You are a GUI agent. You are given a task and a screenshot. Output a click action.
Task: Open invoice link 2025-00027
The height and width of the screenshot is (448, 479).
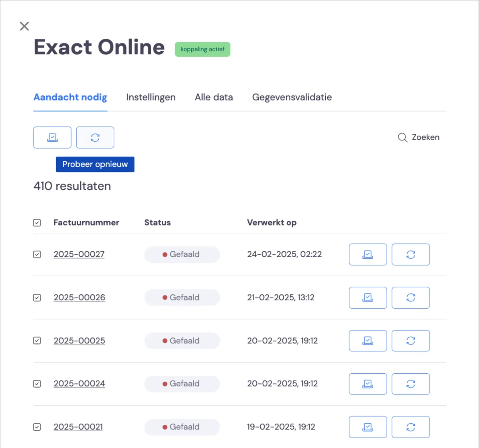click(79, 254)
